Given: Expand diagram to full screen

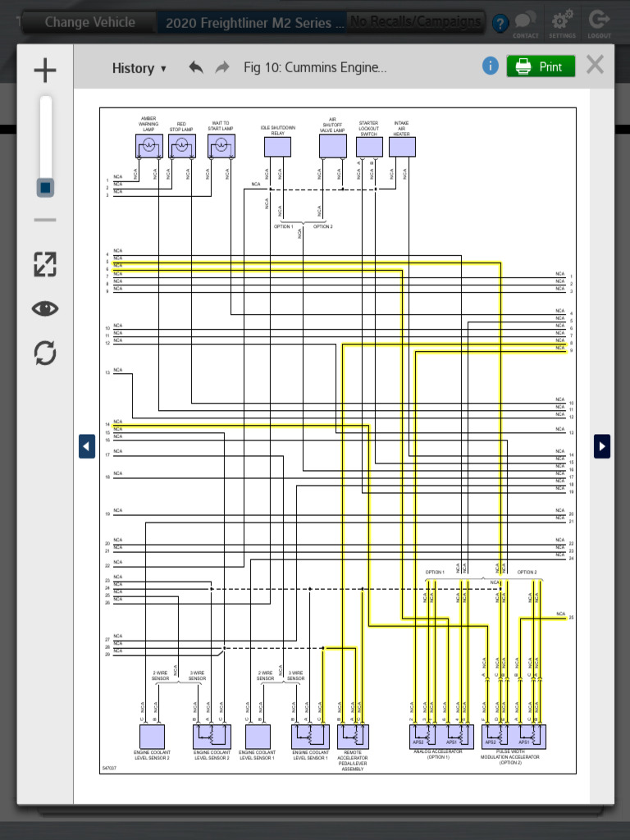Looking at the screenshot, I should click(45, 264).
